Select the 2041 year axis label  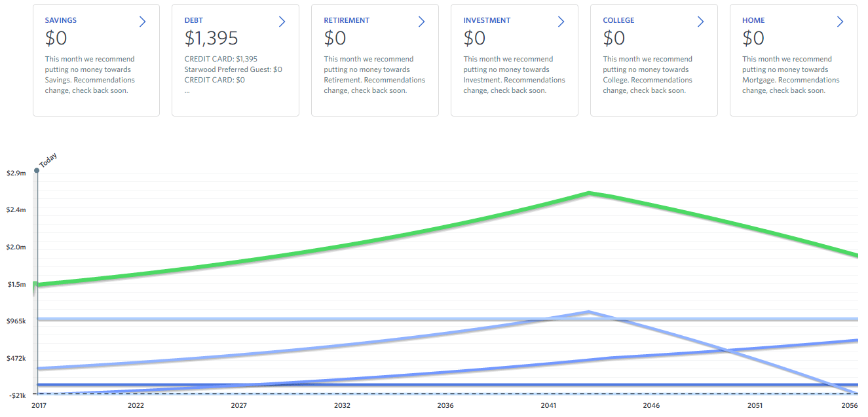click(x=548, y=406)
